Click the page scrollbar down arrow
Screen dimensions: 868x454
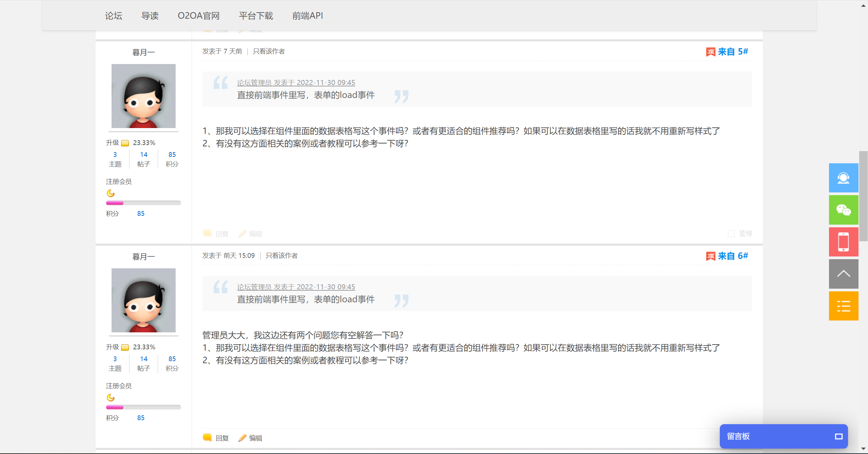(863, 449)
